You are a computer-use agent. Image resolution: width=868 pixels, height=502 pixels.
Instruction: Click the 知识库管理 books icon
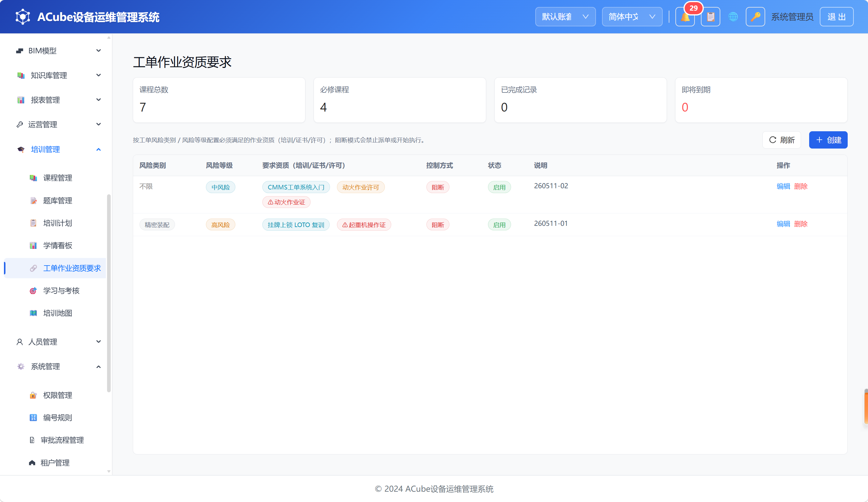(x=21, y=75)
